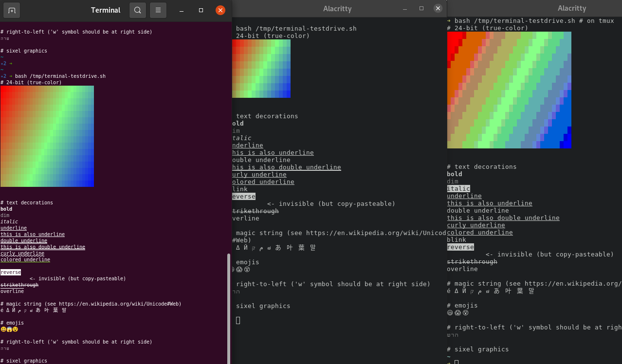Click the color gradient in GNOME Terminal
The width and height of the screenshot is (622, 364).
[x=47, y=136]
